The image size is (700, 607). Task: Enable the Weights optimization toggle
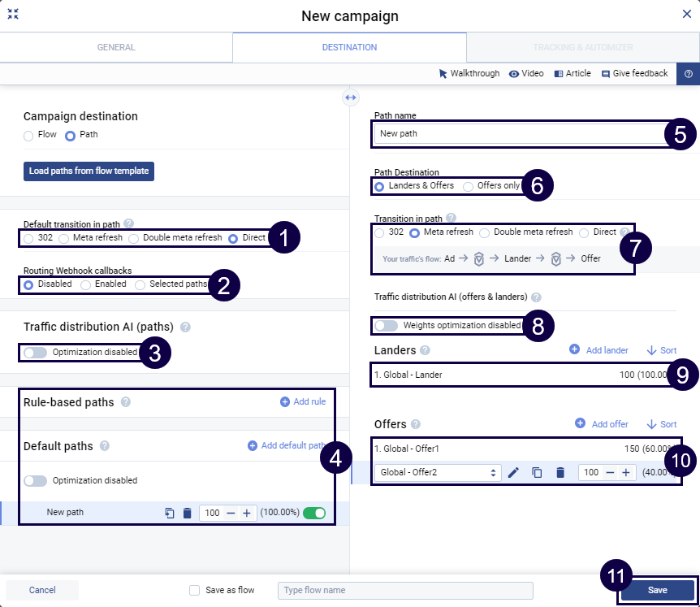tap(386, 325)
